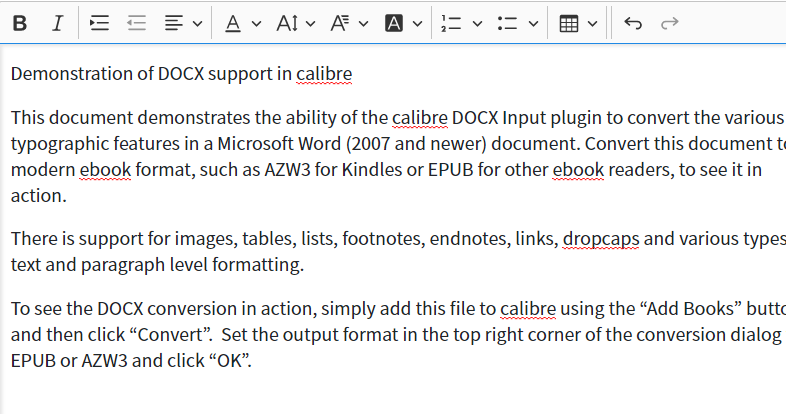The width and height of the screenshot is (786, 414).
Task: Expand the font family dropdown arrow
Action: [364, 24]
